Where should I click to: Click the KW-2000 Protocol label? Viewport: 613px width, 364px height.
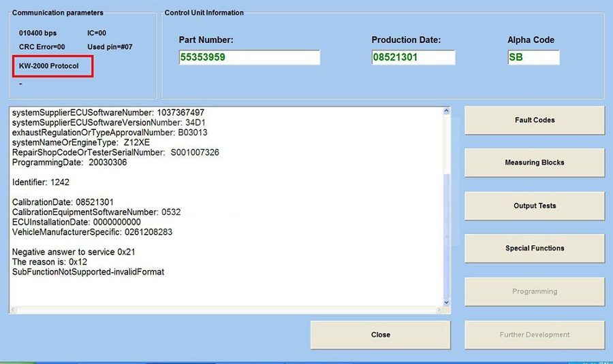click(49, 66)
